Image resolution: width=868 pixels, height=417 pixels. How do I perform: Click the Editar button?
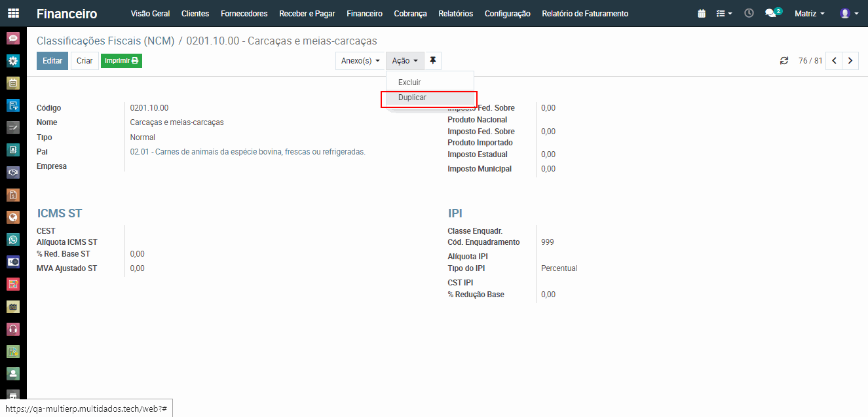pyautogui.click(x=52, y=61)
